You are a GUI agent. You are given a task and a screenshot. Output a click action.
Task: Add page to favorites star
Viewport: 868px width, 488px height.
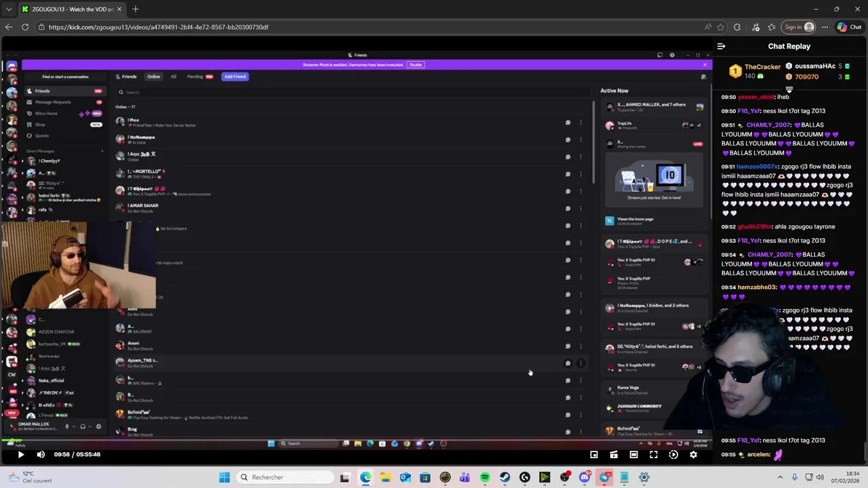click(721, 27)
